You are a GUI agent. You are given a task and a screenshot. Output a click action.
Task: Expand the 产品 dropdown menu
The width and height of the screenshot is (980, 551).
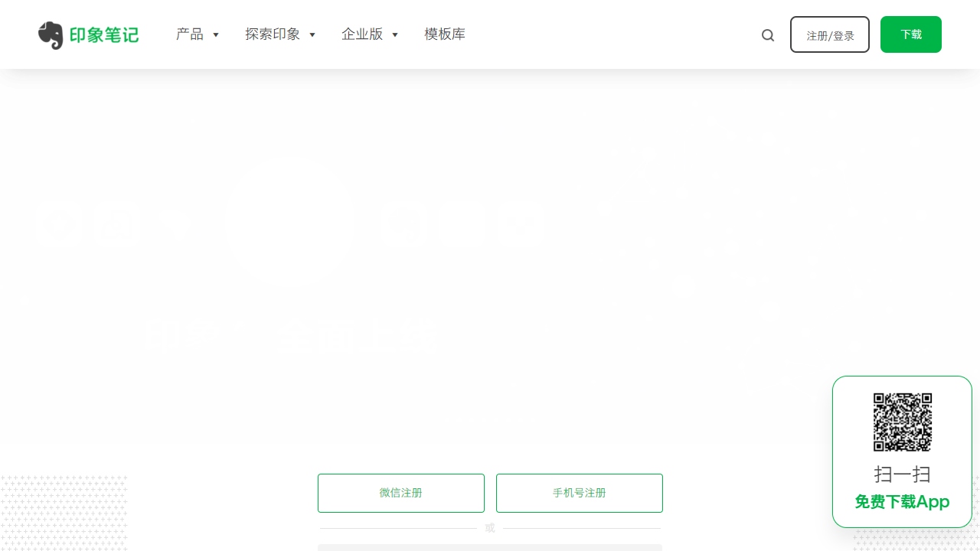pyautogui.click(x=198, y=34)
